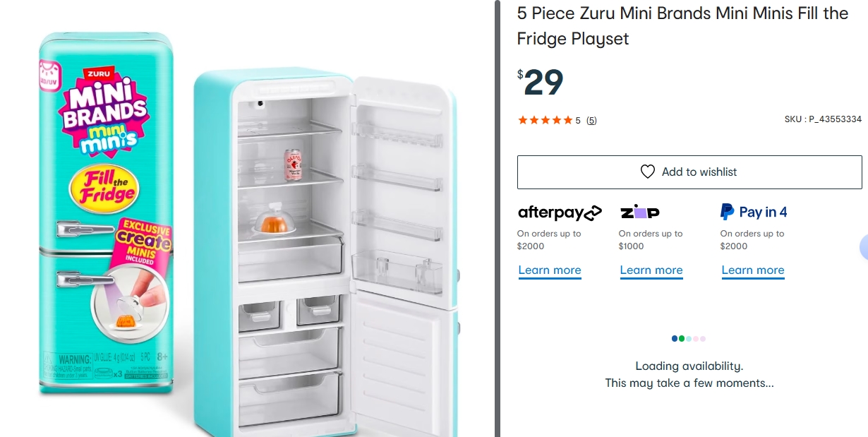Click the yellow Fill the Fridge badge
The width and height of the screenshot is (868, 437).
pyautogui.click(x=103, y=188)
